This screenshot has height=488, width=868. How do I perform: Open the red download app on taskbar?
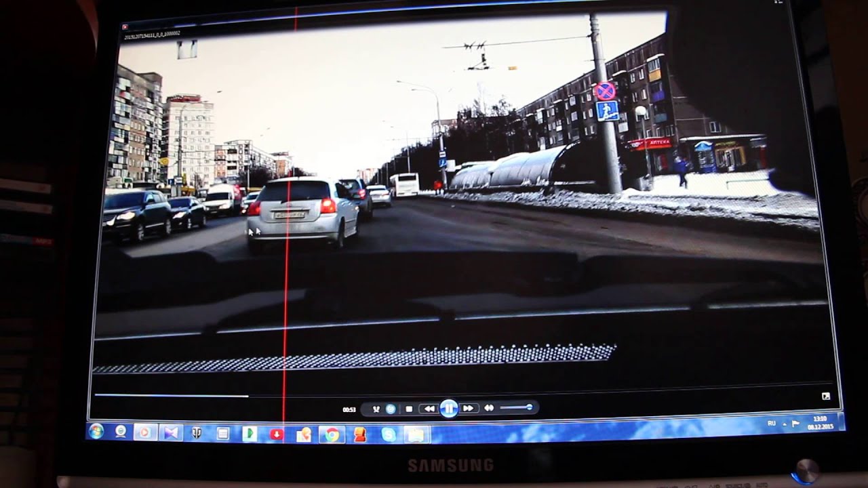pyautogui.click(x=276, y=434)
